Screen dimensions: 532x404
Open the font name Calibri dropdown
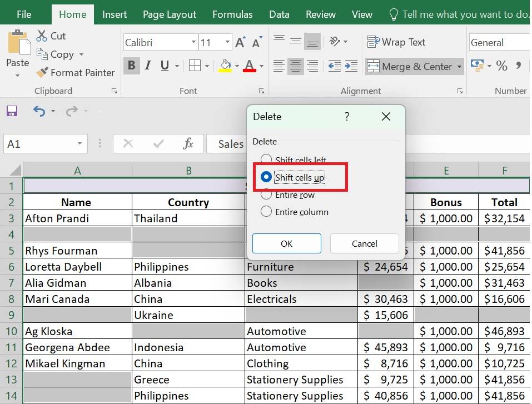(x=193, y=42)
